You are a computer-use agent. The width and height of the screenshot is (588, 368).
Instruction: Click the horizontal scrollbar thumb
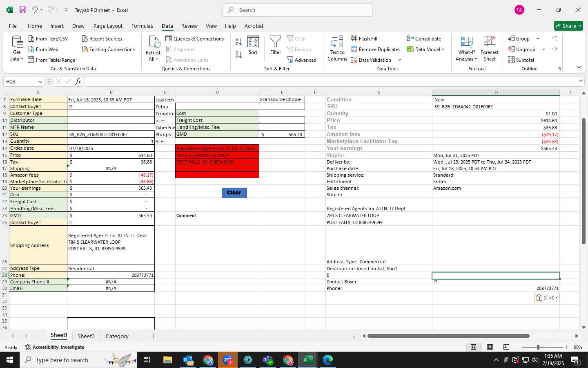[x=448, y=336]
